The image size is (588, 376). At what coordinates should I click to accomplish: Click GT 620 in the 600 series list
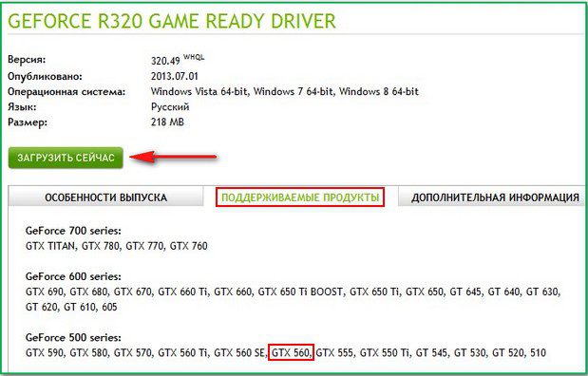pyautogui.click(x=41, y=307)
